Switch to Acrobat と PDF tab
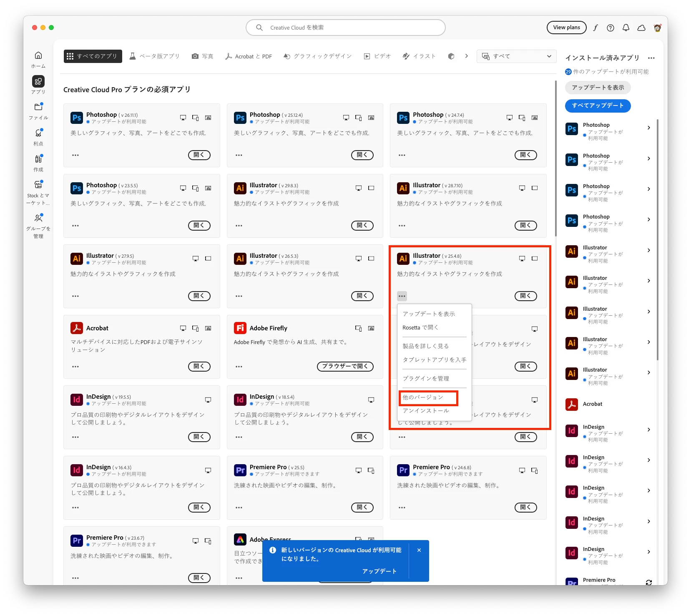 (249, 56)
